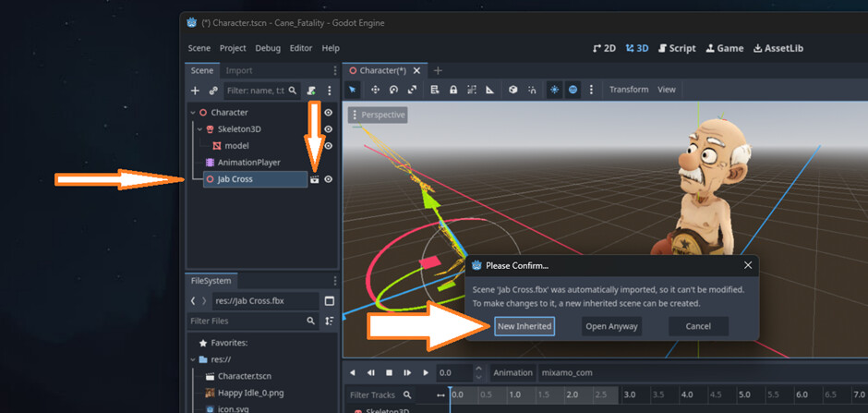The width and height of the screenshot is (868, 413).
Task: Open the Project menu
Action: [x=233, y=48]
